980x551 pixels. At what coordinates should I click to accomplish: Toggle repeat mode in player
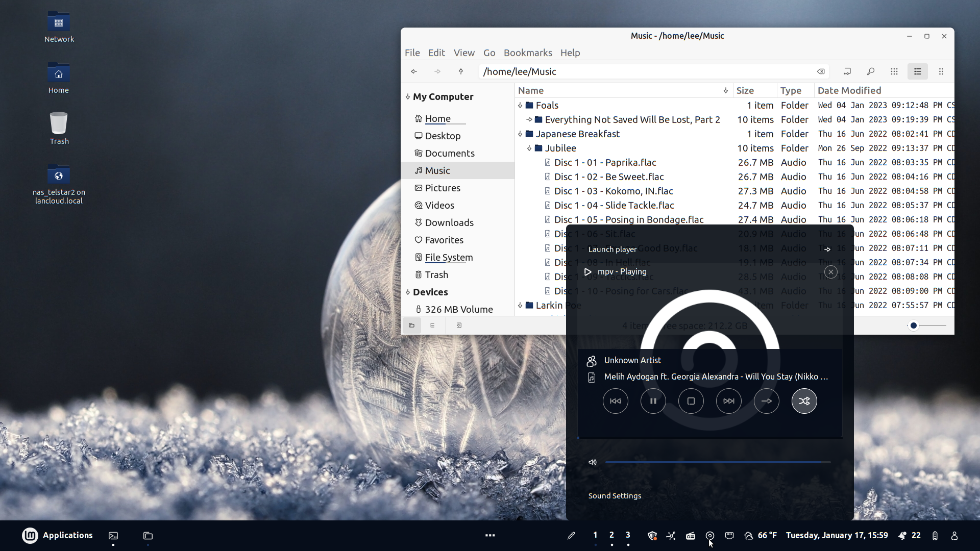(766, 401)
